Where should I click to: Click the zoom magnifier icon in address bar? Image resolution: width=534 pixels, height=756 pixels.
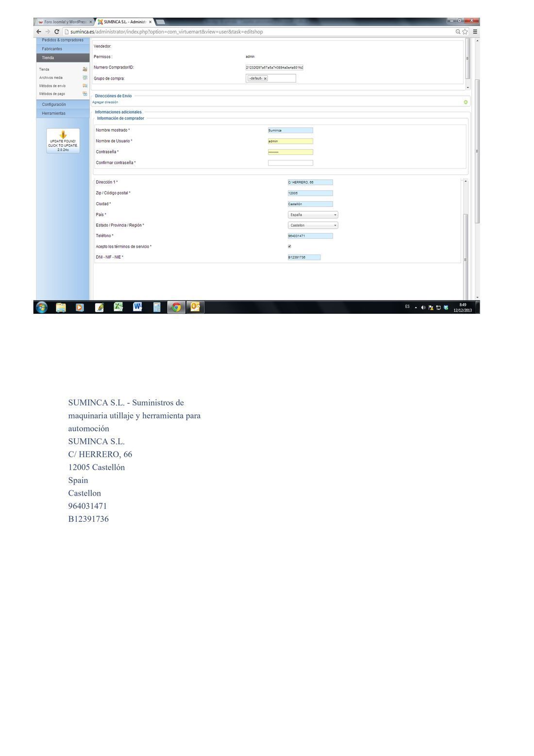coord(458,32)
